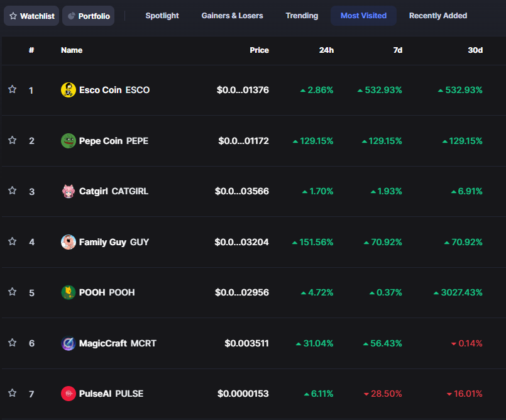
Task: Click PulseAI 24h change 6.11%
Action: (x=319, y=394)
